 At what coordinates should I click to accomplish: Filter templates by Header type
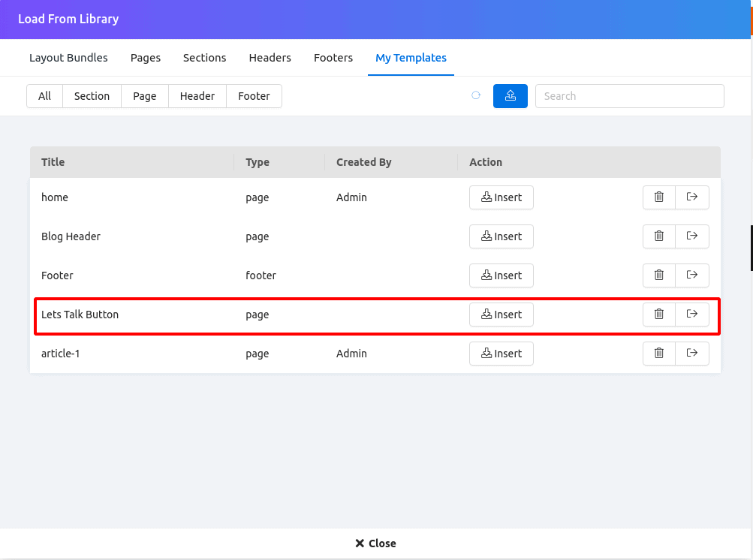[197, 96]
